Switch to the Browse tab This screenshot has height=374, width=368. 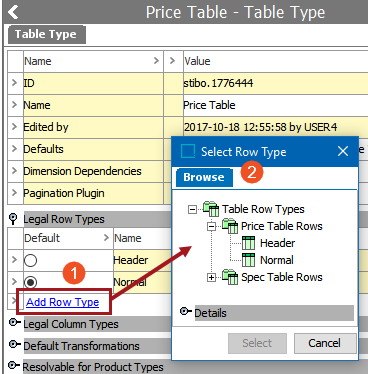(204, 177)
